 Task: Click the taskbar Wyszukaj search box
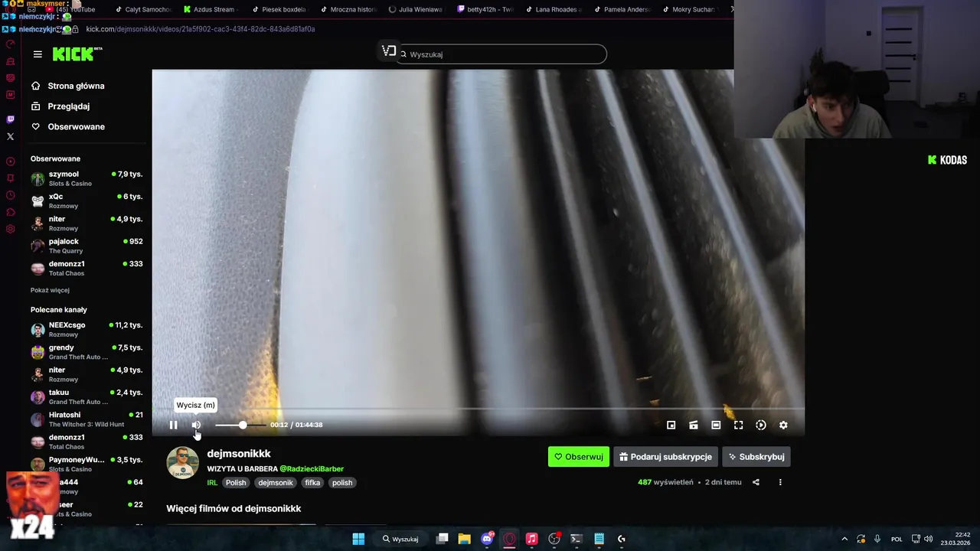pos(401,539)
